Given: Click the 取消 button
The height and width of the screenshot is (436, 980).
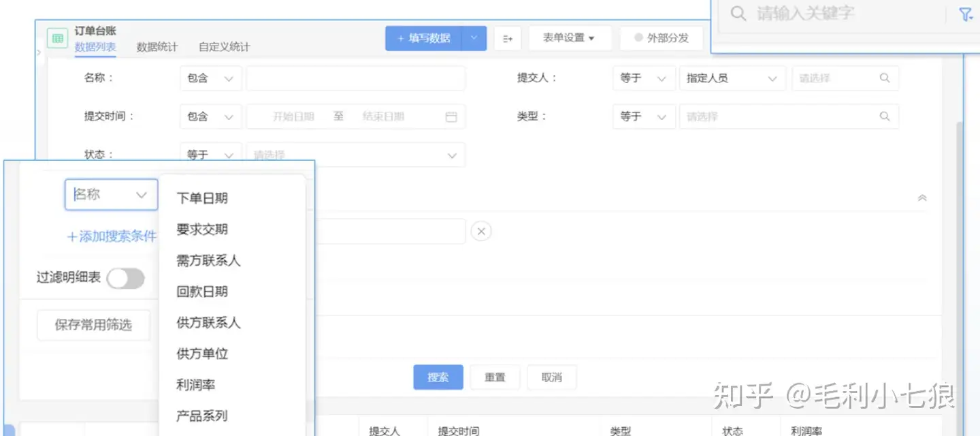Looking at the screenshot, I should [551, 377].
